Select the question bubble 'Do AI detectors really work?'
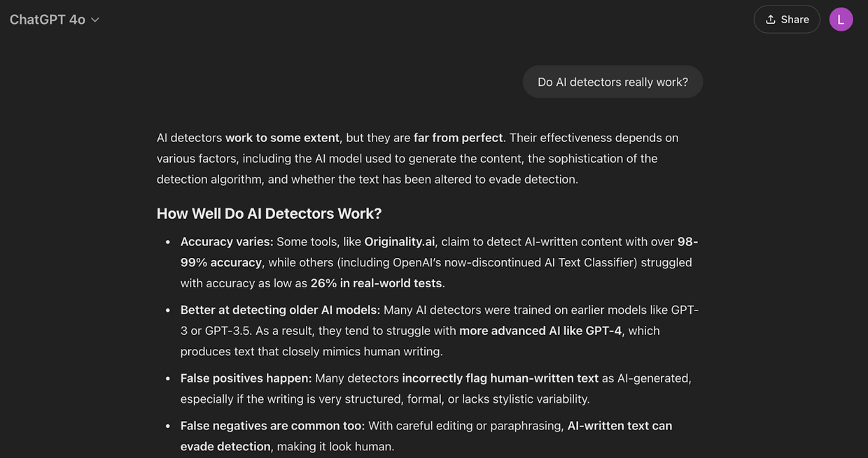 [612, 80]
